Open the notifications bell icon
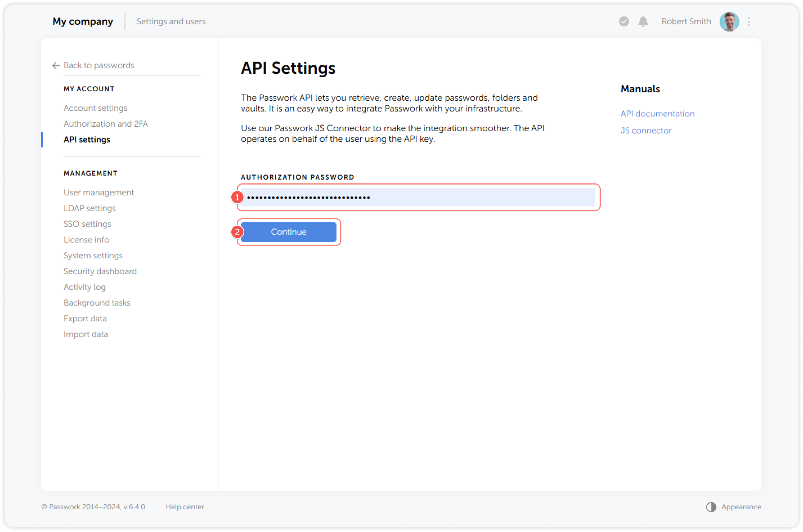The image size is (803, 532). click(x=643, y=22)
